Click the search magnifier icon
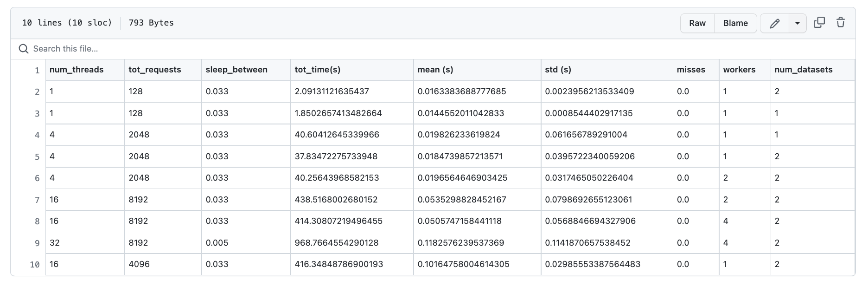 23,49
